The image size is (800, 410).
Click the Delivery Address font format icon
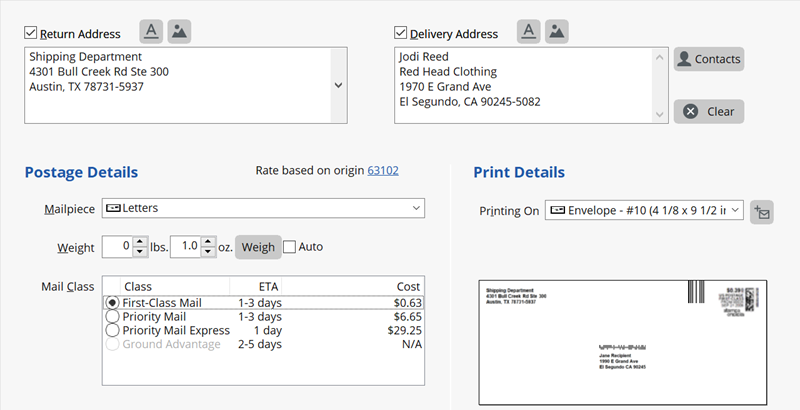[x=527, y=32]
